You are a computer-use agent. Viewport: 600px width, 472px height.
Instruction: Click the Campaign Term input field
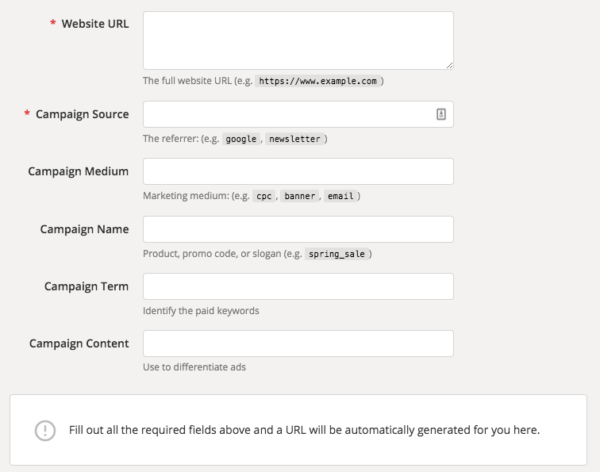click(298, 286)
